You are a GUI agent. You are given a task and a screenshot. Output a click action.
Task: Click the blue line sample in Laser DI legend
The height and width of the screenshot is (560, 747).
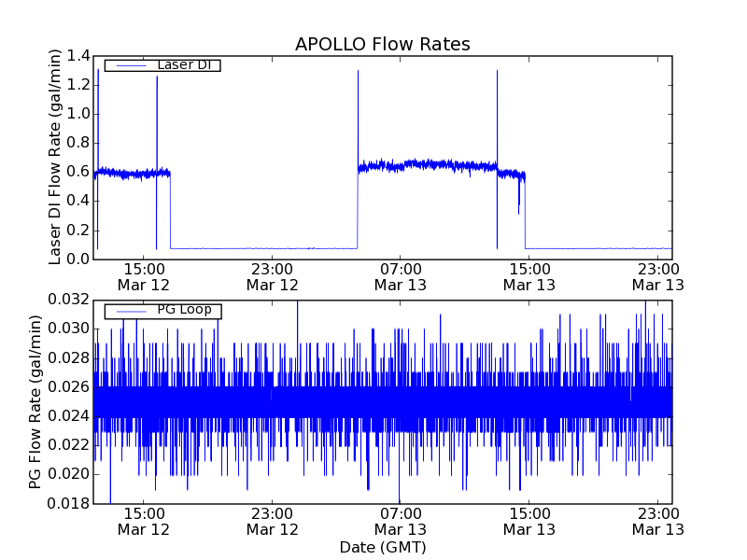tap(128, 65)
